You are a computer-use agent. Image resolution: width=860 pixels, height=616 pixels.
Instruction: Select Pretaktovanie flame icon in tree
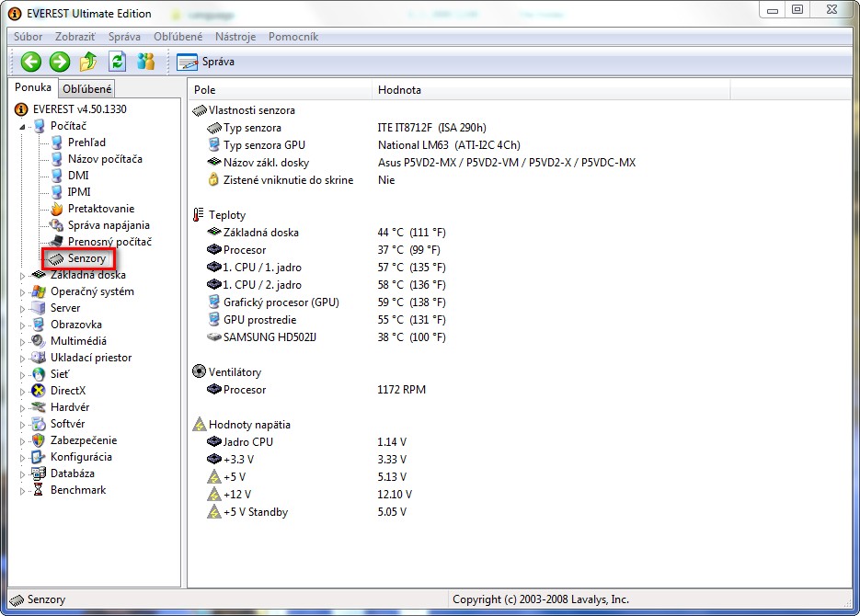pyautogui.click(x=57, y=209)
